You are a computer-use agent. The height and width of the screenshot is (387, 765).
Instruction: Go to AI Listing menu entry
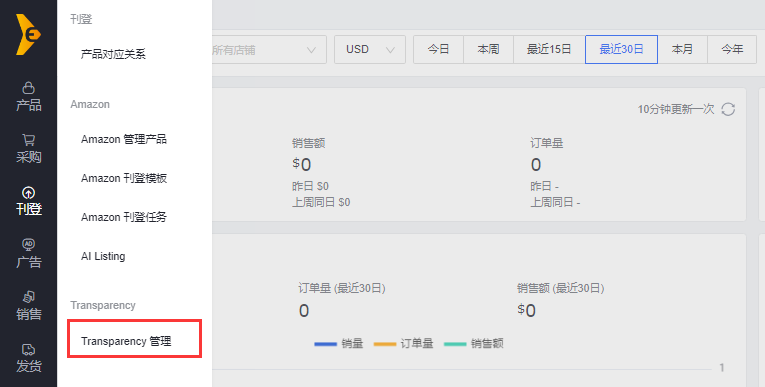103,256
